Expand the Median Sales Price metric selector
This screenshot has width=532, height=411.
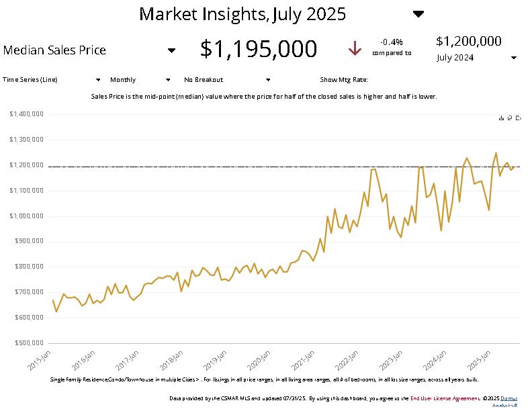(172, 50)
